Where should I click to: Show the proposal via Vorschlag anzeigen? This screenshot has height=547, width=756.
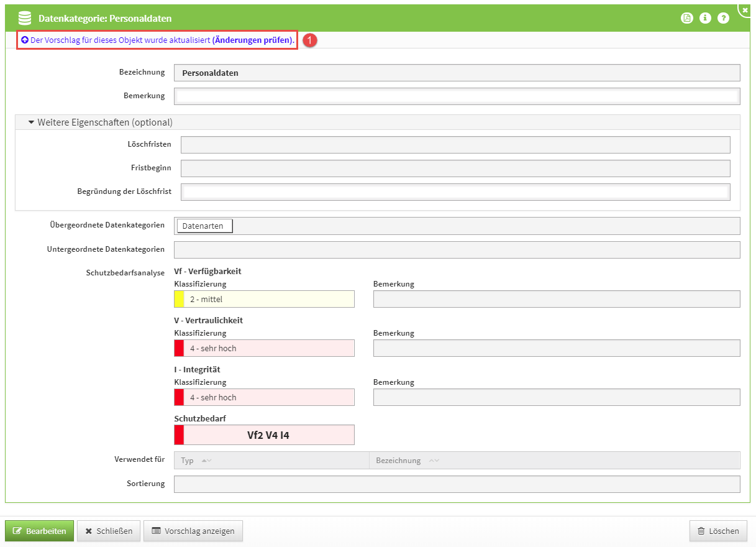point(193,531)
